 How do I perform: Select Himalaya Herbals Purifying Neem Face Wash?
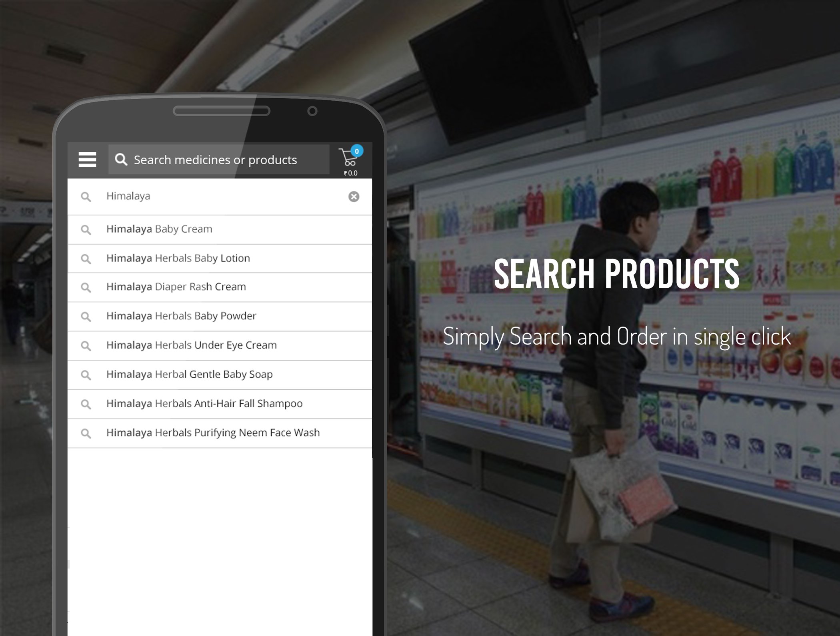[x=213, y=433]
